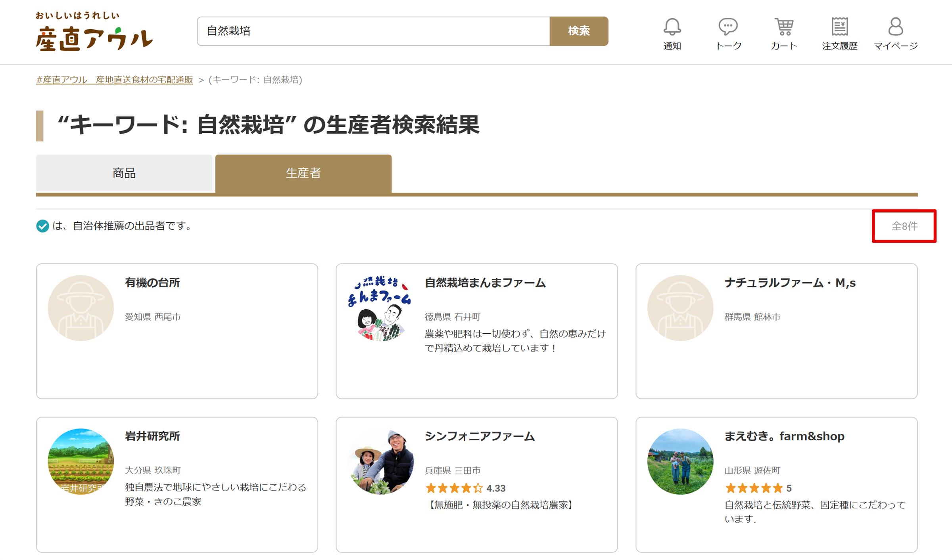Click the 産直アウル site logo
The width and height of the screenshot is (952, 560).
(x=94, y=32)
